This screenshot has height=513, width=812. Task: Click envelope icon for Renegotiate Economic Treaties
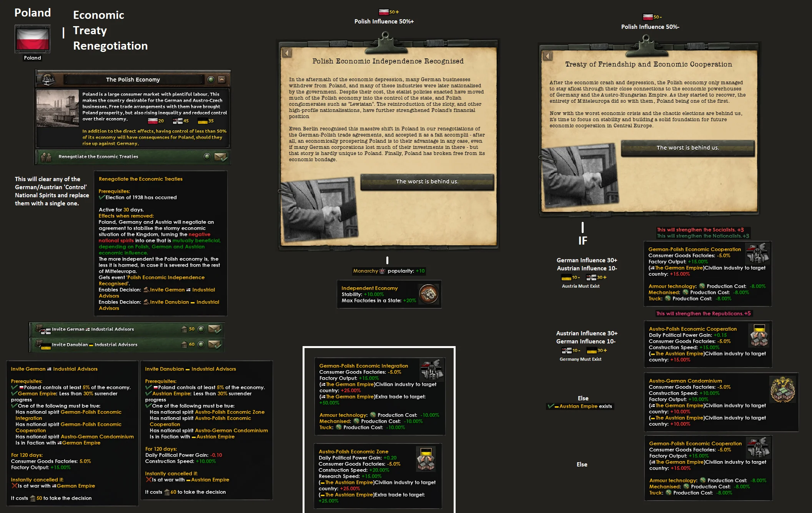[x=220, y=157]
